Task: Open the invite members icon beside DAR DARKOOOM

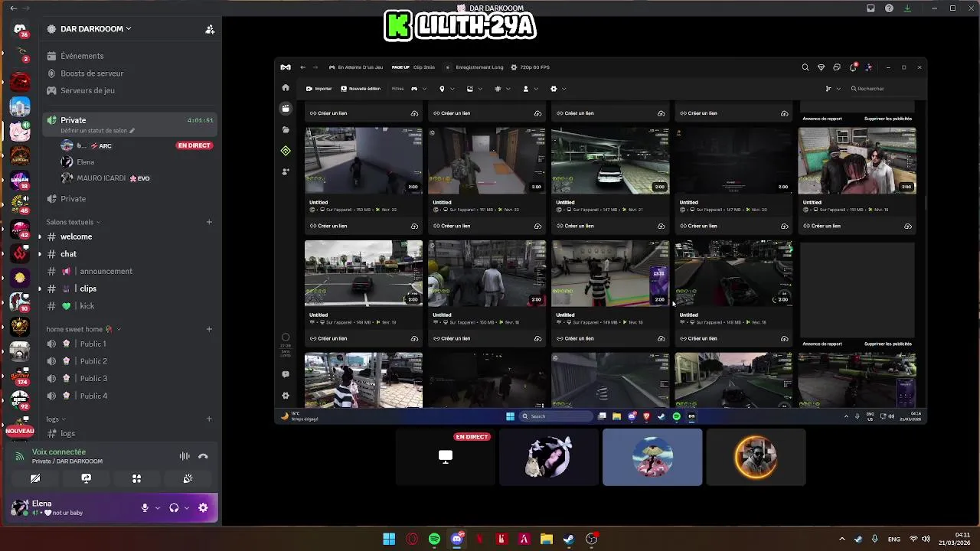Action: (210, 29)
